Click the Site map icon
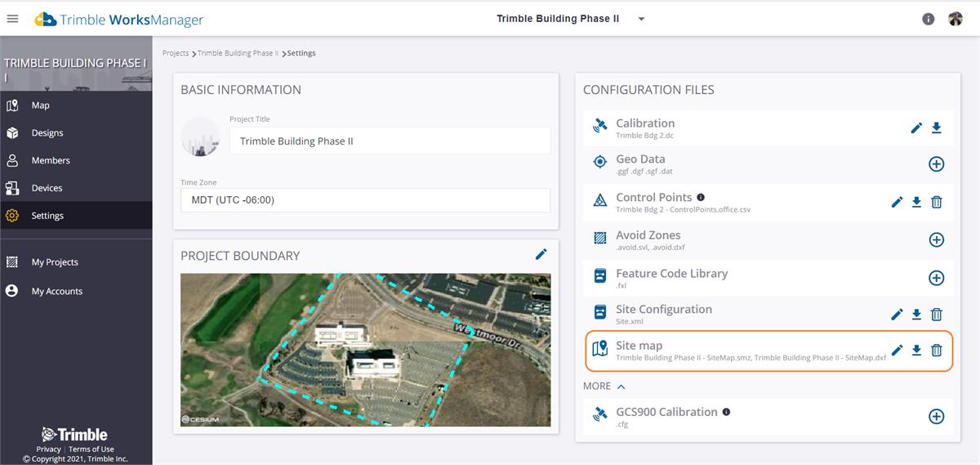The width and height of the screenshot is (980, 465). coord(600,350)
